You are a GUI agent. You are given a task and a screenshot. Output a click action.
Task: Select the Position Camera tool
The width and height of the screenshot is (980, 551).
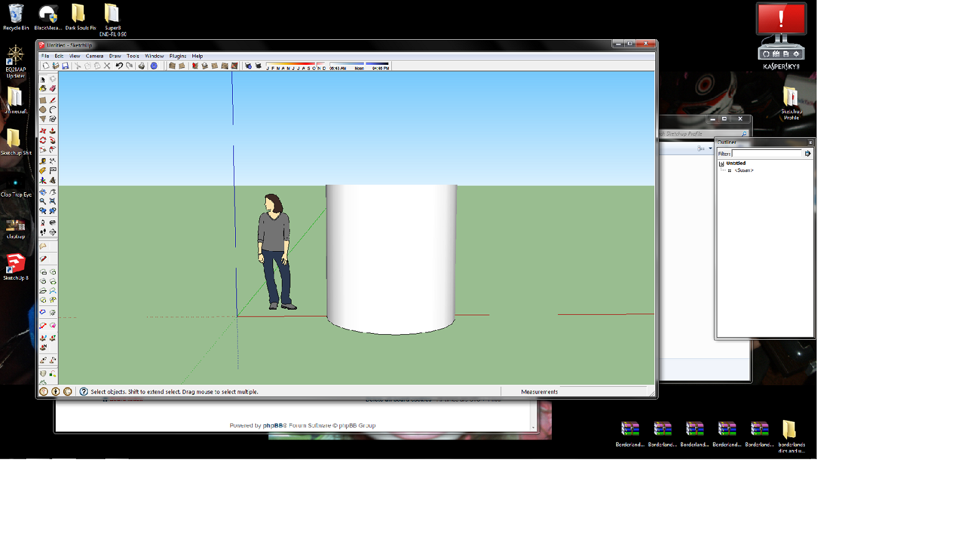43,223
